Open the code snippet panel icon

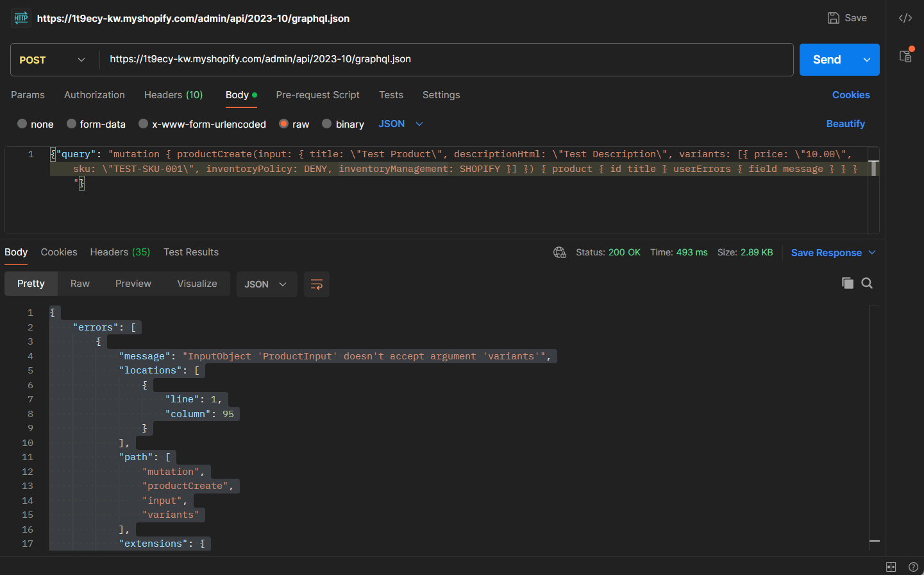pyautogui.click(x=905, y=18)
